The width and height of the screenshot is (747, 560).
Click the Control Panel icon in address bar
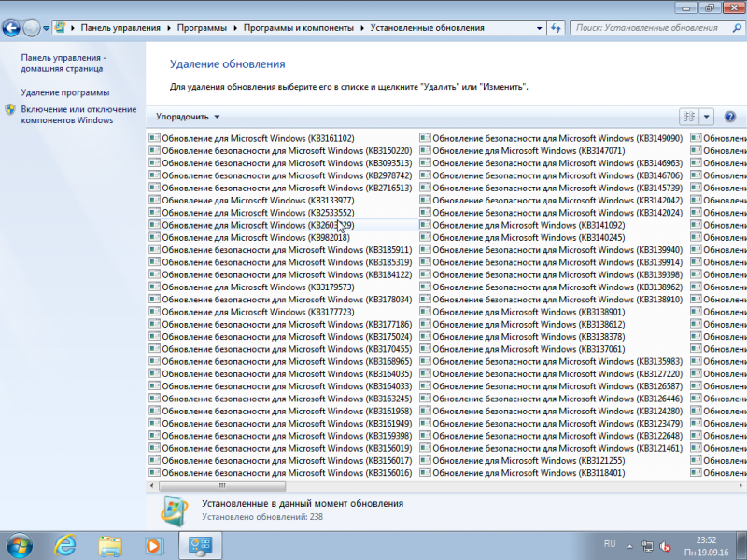click(x=60, y=28)
